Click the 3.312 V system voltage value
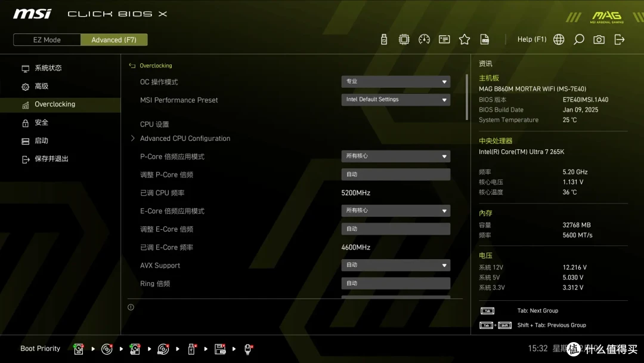Image resolution: width=644 pixels, height=363 pixels. pos(573,288)
